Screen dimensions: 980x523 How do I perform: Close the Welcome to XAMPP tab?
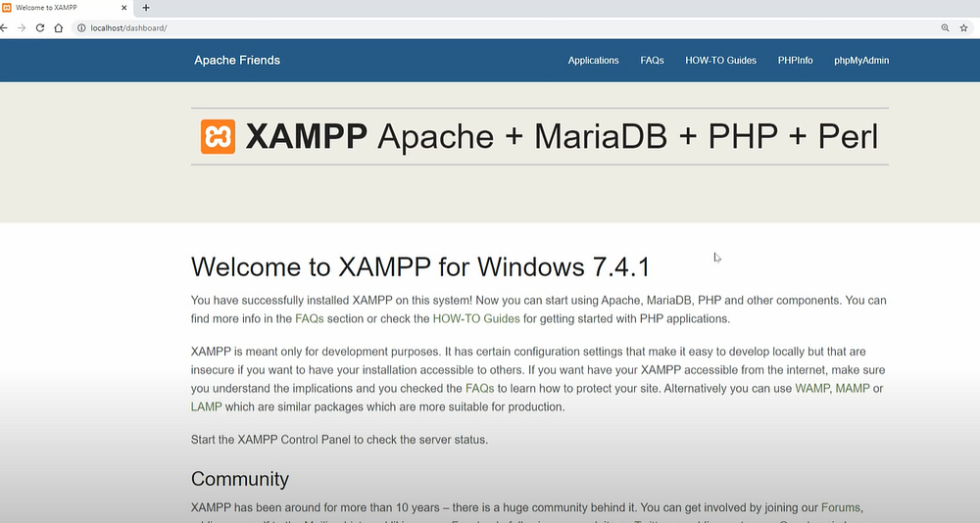click(x=123, y=8)
